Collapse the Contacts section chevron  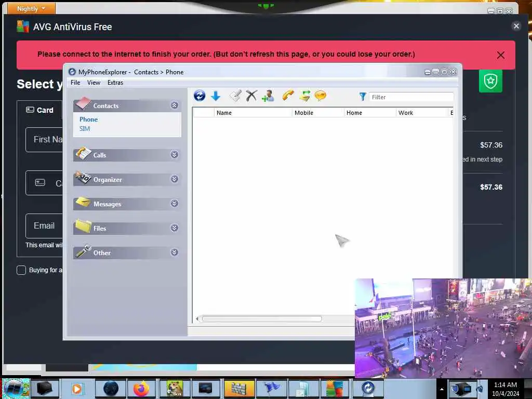175,105
